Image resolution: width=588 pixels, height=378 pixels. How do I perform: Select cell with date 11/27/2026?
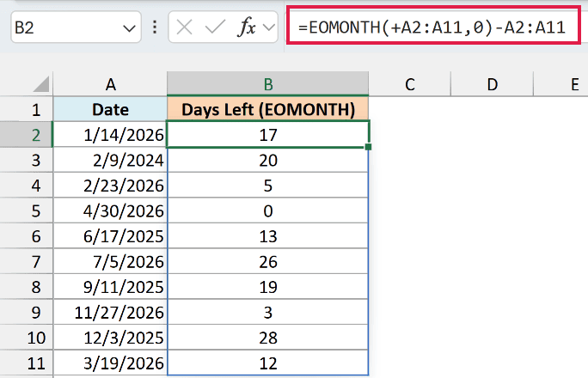(x=110, y=312)
